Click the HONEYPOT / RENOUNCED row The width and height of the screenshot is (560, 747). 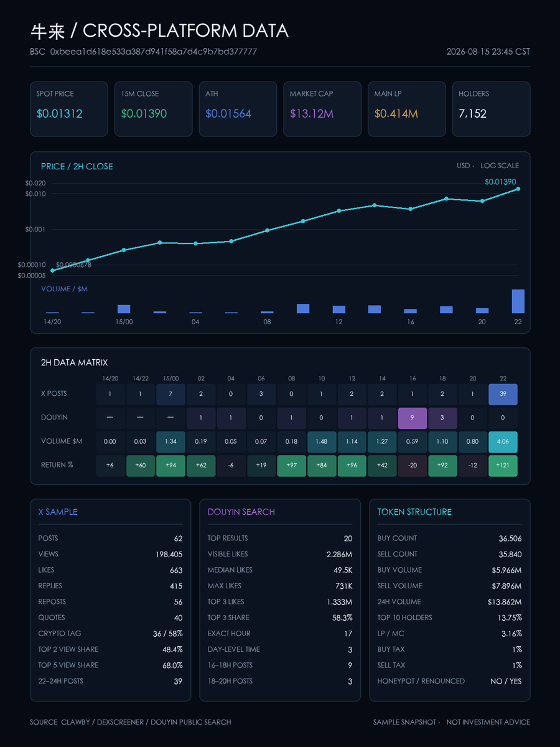point(449,681)
